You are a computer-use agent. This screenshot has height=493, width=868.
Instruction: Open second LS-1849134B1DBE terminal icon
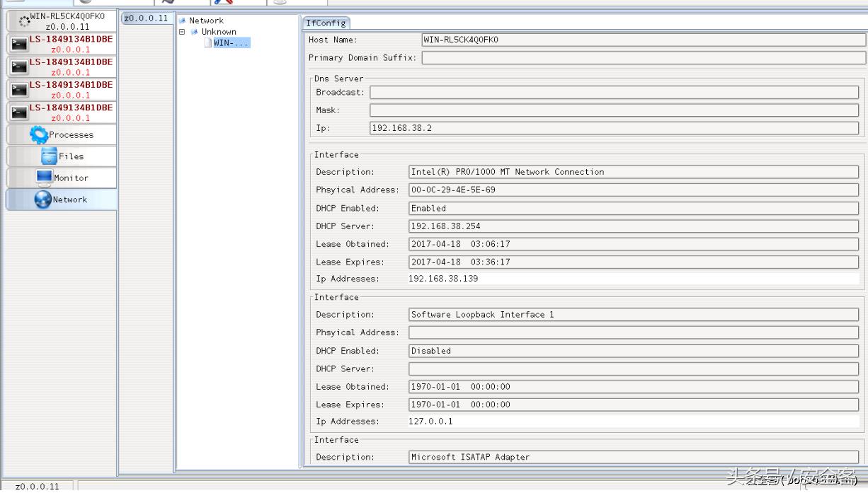pyautogui.click(x=19, y=67)
